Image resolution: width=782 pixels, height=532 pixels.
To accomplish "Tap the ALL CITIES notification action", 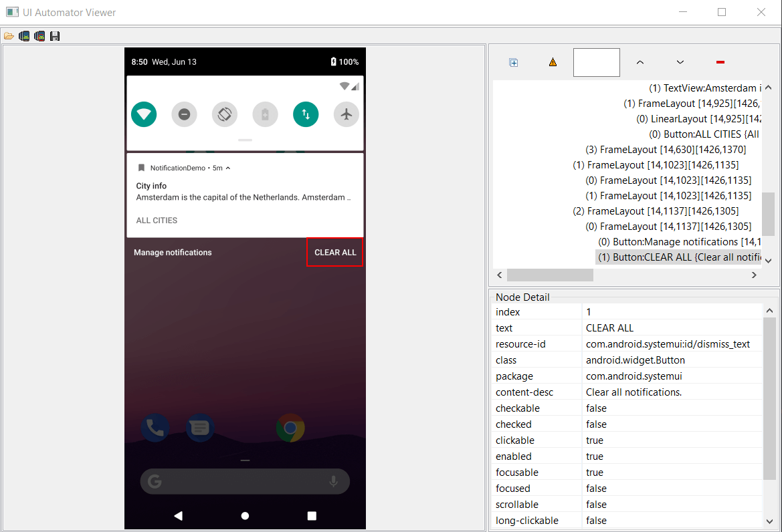I will coord(157,220).
